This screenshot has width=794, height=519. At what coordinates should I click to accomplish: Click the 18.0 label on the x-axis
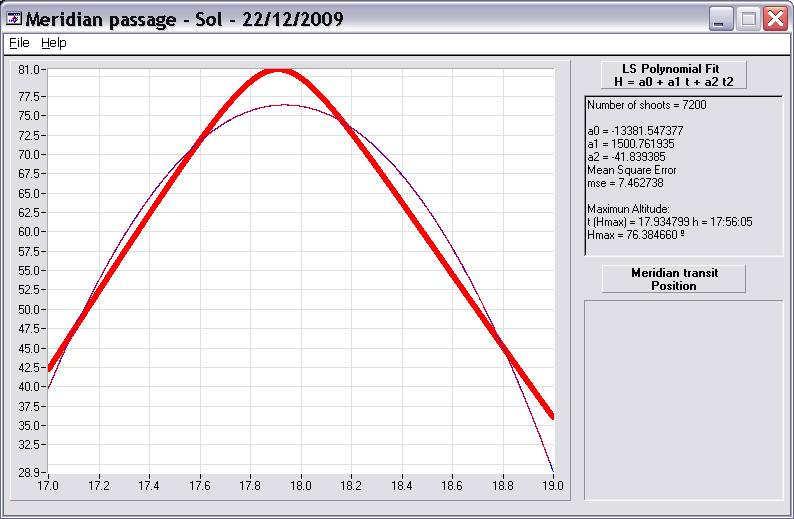[301, 486]
